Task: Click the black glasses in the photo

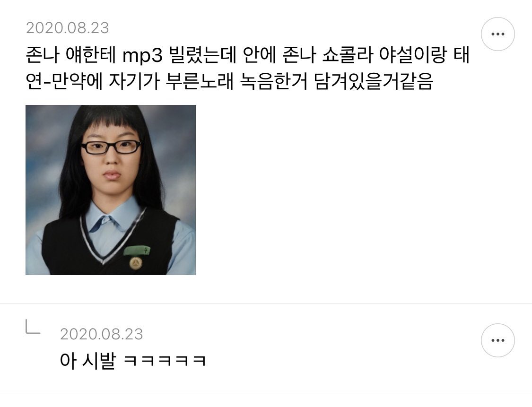Action: click(x=111, y=147)
